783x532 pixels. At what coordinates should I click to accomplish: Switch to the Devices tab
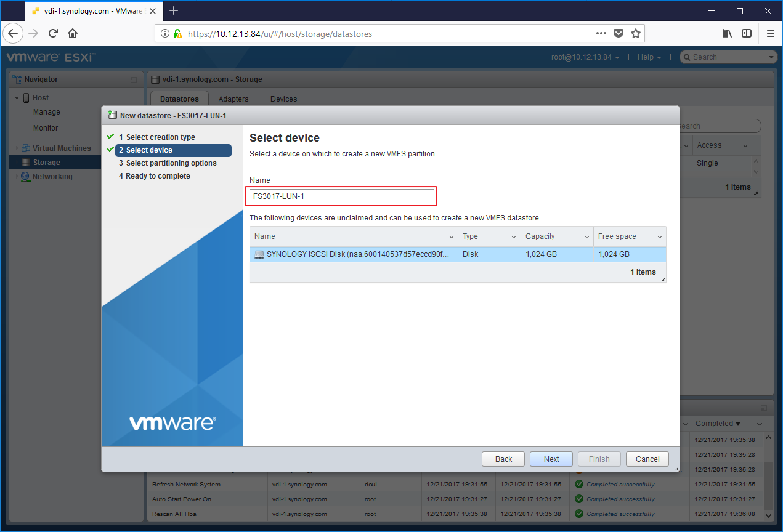pos(283,99)
